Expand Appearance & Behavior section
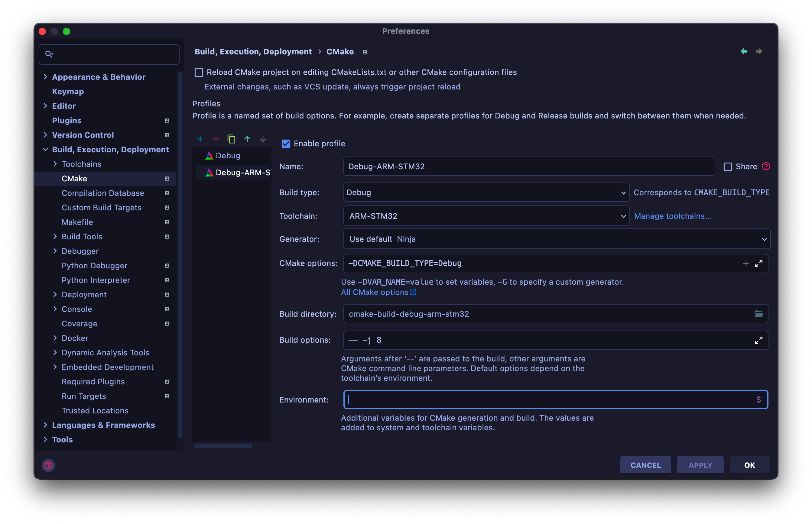Image resolution: width=812 pixels, height=524 pixels. tap(45, 77)
